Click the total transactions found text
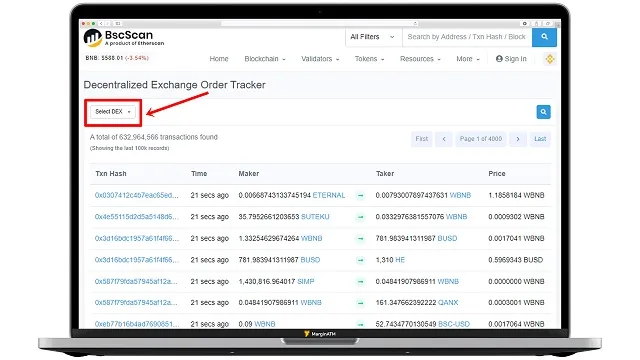The width and height of the screenshot is (640, 360). (x=153, y=137)
